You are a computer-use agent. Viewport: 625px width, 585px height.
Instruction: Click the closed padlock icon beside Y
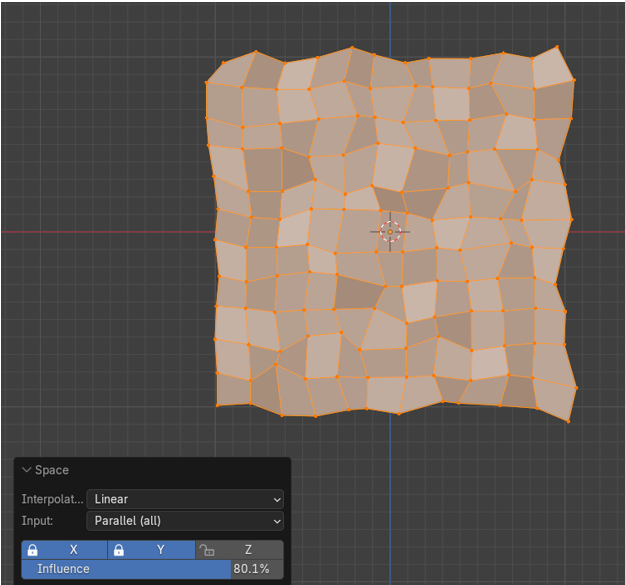pyautogui.click(x=119, y=550)
